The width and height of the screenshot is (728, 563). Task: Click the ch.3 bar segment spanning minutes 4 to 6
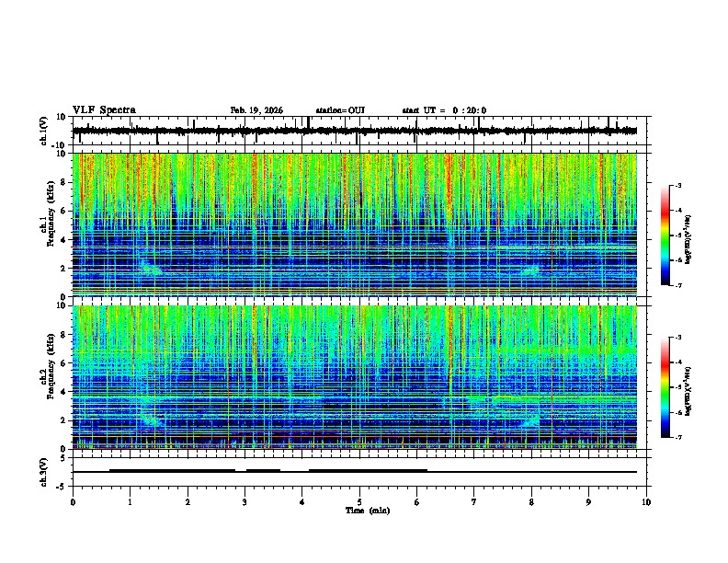click(x=369, y=471)
